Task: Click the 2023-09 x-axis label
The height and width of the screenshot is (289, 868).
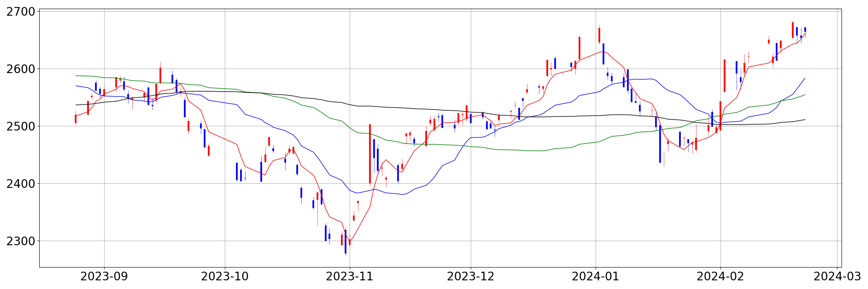Action: pyautogui.click(x=104, y=276)
